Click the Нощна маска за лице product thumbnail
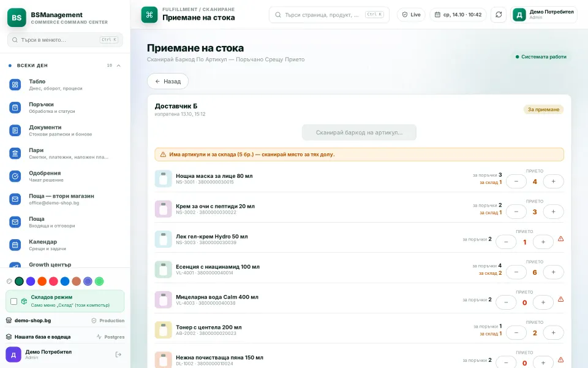 pyautogui.click(x=163, y=178)
